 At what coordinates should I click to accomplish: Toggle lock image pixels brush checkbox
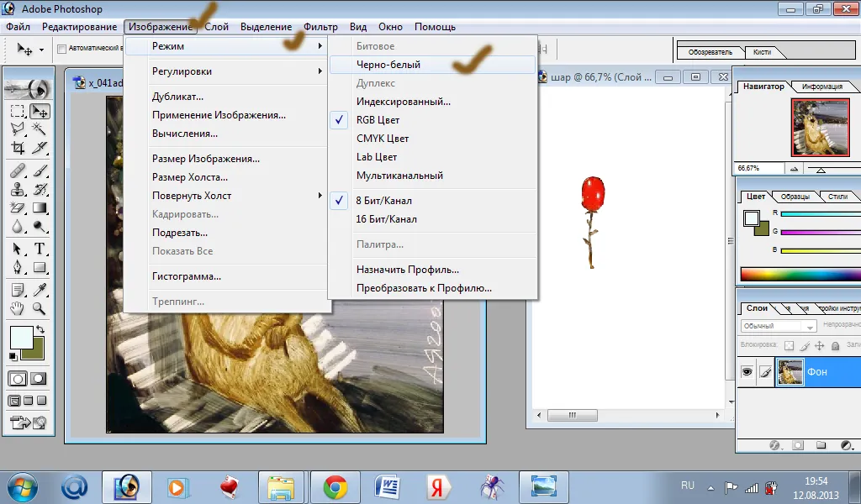click(805, 345)
